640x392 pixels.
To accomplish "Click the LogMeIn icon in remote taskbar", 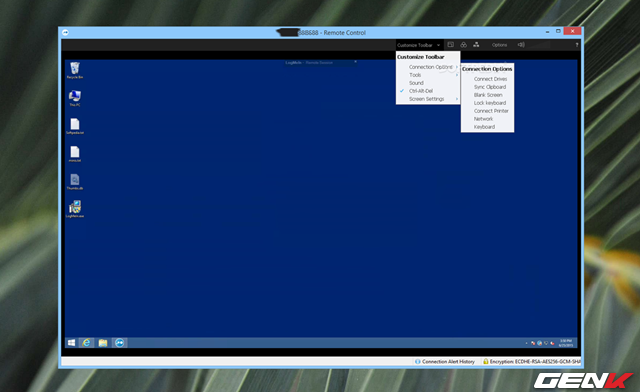I will coord(119,343).
